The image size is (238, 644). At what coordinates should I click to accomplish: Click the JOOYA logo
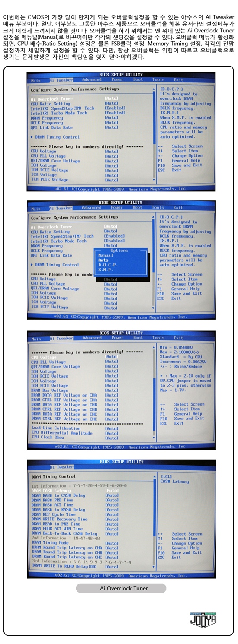(203, 619)
